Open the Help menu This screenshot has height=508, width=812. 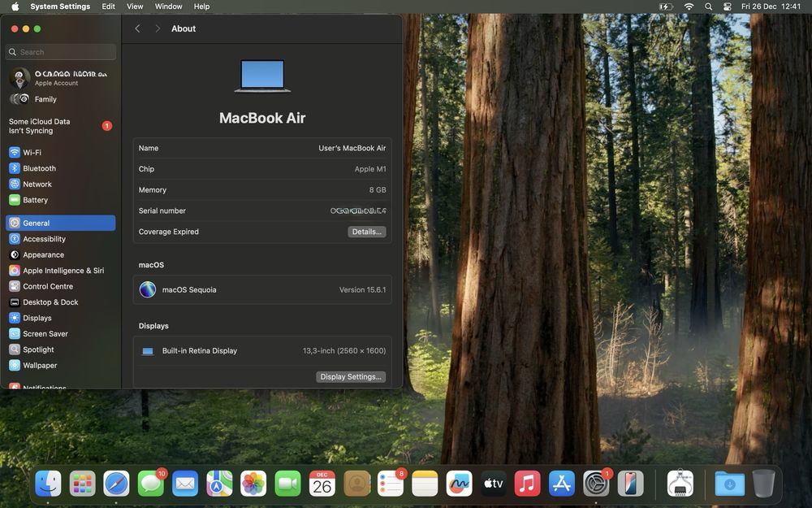point(201,7)
